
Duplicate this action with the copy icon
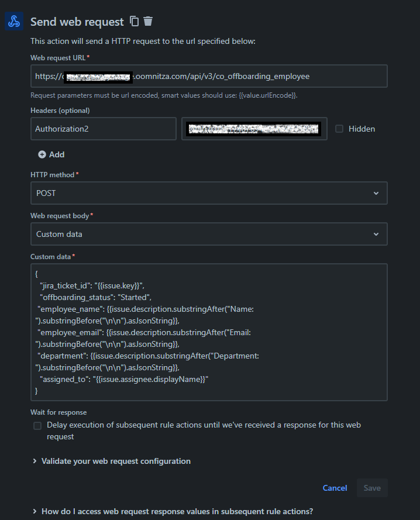point(135,22)
